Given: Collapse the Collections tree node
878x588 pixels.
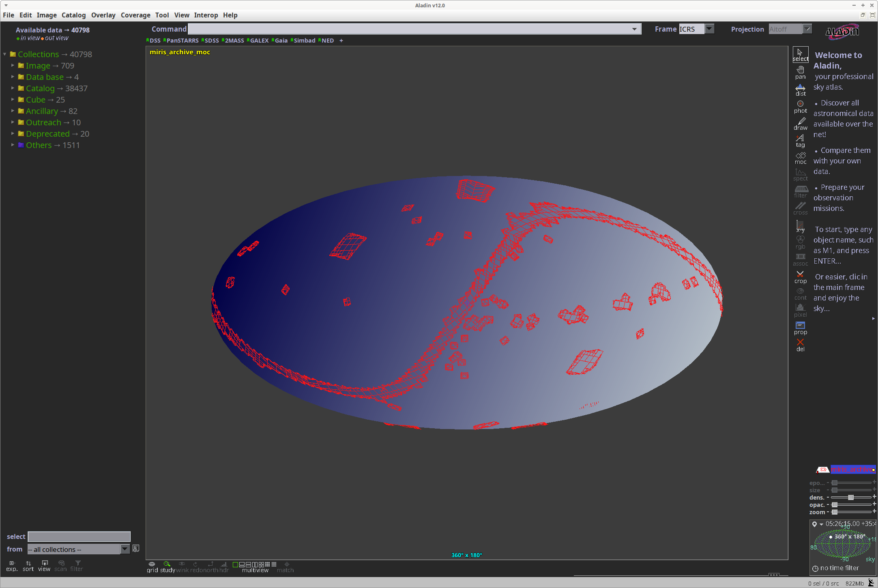Looking at the screenshot, I should 5,54.
